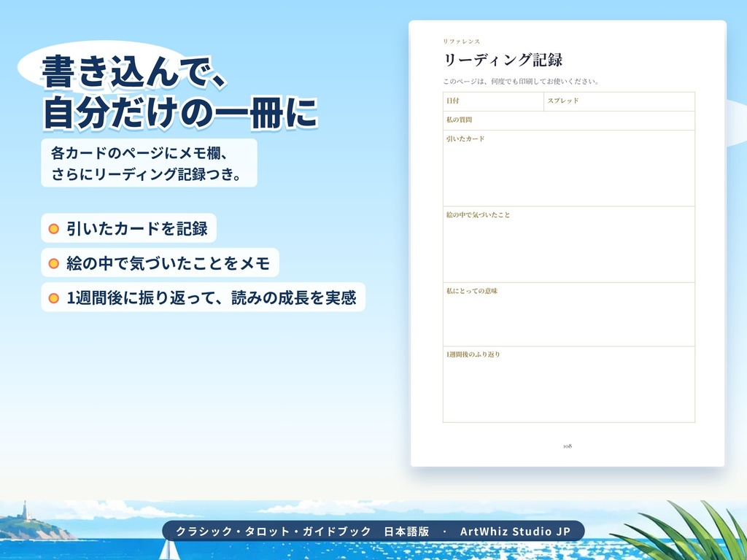The width and height of the screenshot is (747, 560).
Task: Click the lighthouse on the left headland
Action: click(x=26, y=510)
